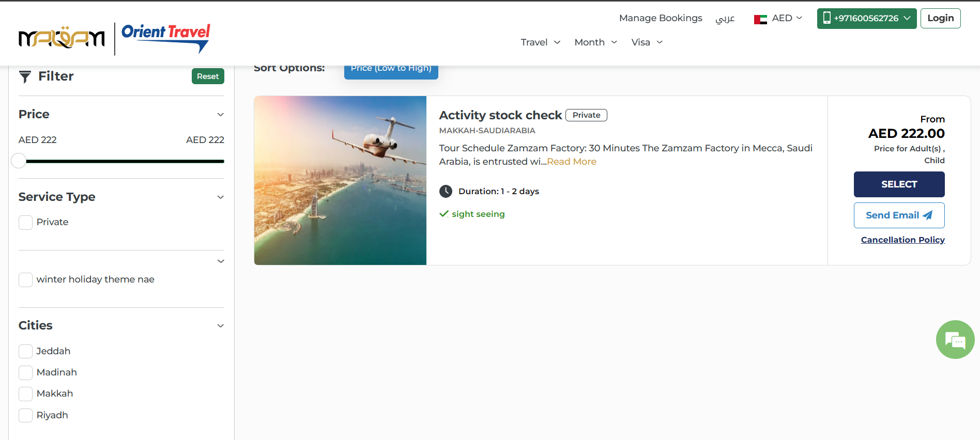Collapse the Price filter section chevron
This screenshot has width=980, height=440.
click(221, 115)
